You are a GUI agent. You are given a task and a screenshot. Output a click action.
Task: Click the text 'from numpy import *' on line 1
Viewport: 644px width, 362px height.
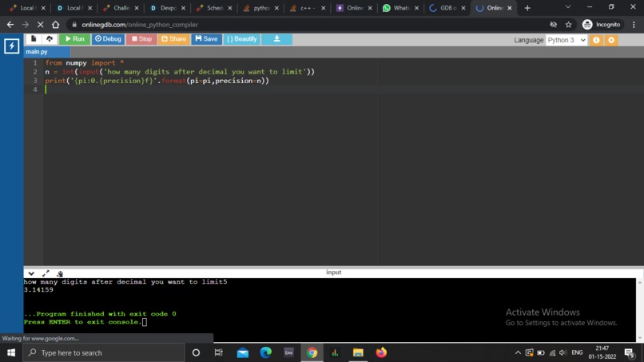85,63
